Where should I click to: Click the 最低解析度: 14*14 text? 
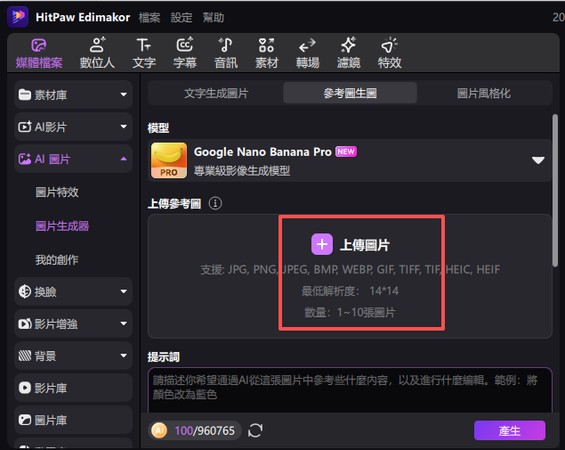pos(350,291)
